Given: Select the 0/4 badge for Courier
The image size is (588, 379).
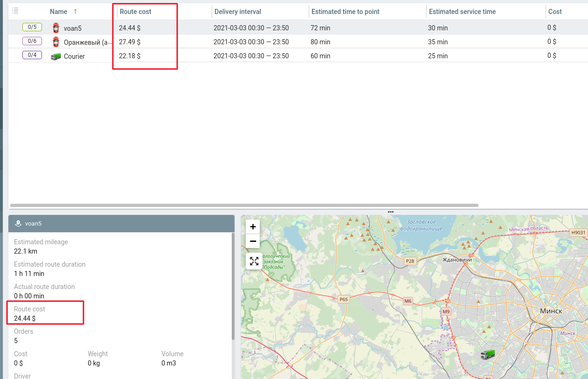Looking at the screenshot, I should point(32,55).
